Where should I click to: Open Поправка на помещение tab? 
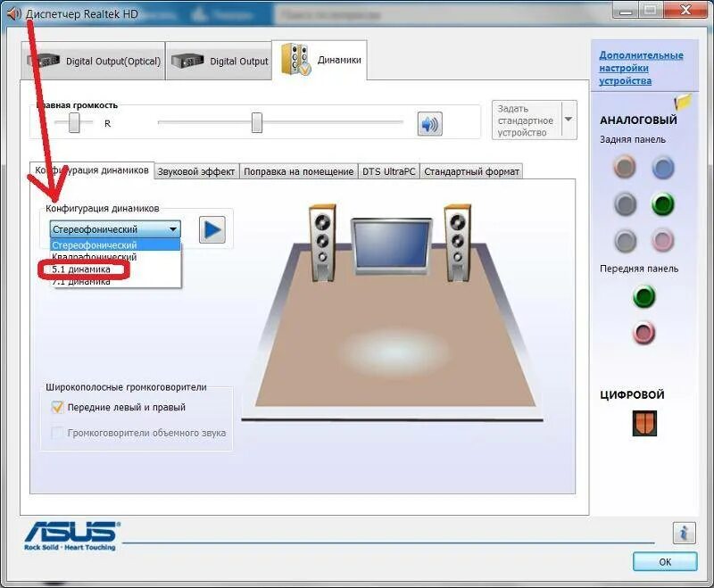pyautogui.click(x=299, y=171)
